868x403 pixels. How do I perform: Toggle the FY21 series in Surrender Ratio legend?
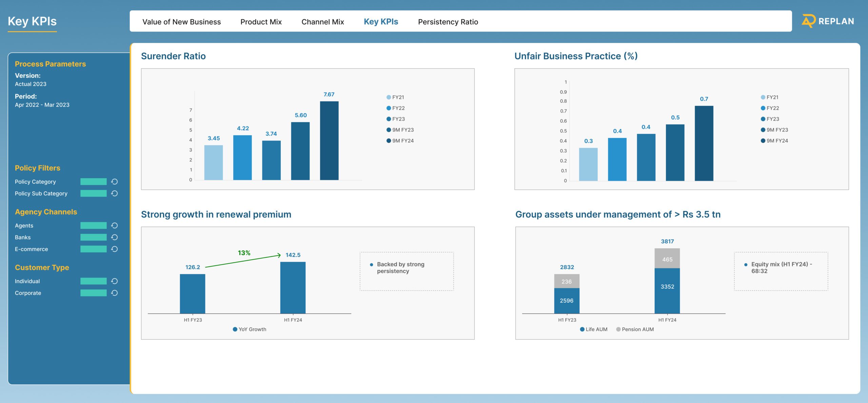click(x=397, y=97)
